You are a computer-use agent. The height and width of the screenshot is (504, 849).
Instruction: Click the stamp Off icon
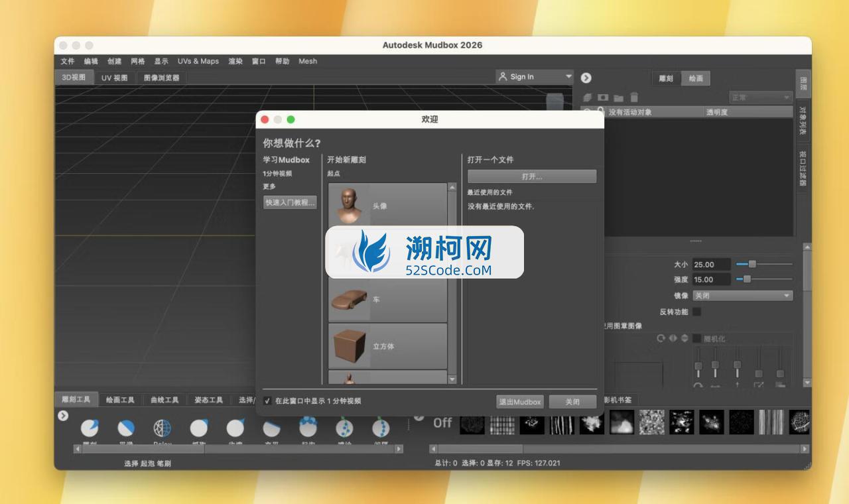[442, 422]
